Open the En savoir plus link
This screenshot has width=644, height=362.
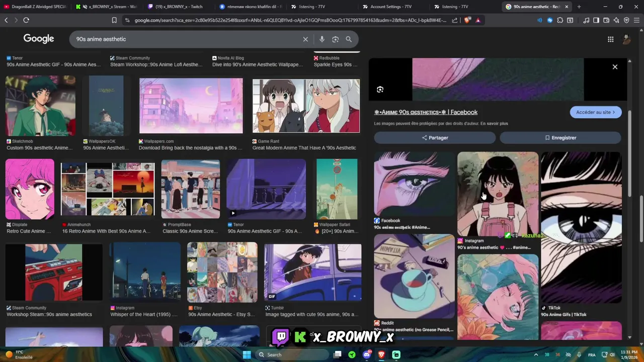coord(494,123)
